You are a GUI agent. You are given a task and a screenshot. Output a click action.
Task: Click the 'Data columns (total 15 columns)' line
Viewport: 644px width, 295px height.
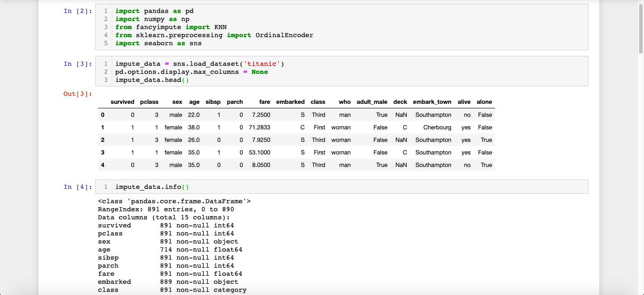click(x=164, y=217)
